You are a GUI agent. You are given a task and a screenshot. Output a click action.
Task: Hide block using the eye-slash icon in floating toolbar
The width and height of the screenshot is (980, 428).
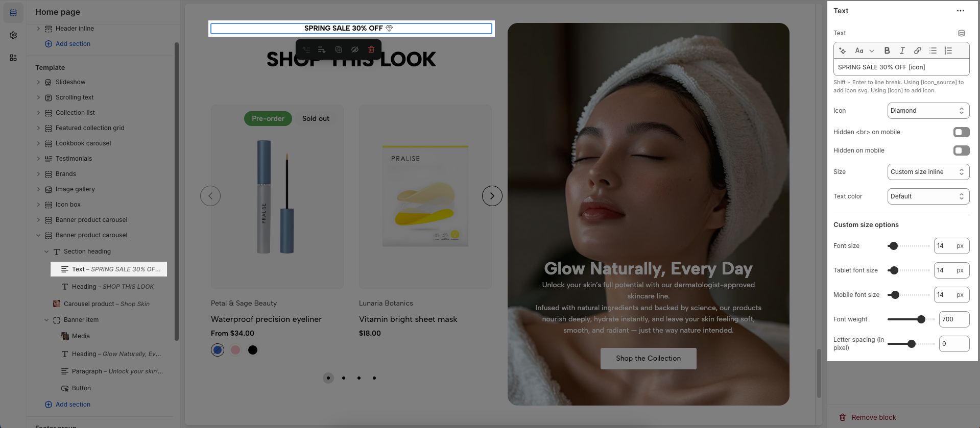[355, 49]
